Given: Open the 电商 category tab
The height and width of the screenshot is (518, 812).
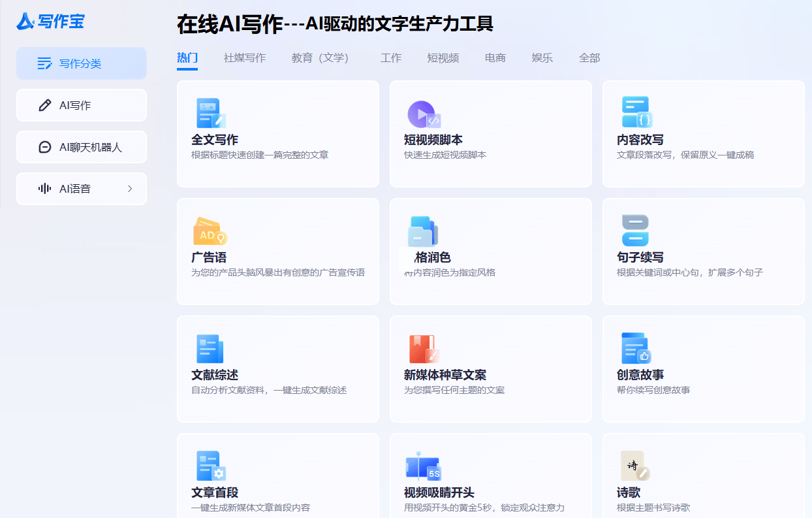Looking at the screenshot, I should 495,57.
